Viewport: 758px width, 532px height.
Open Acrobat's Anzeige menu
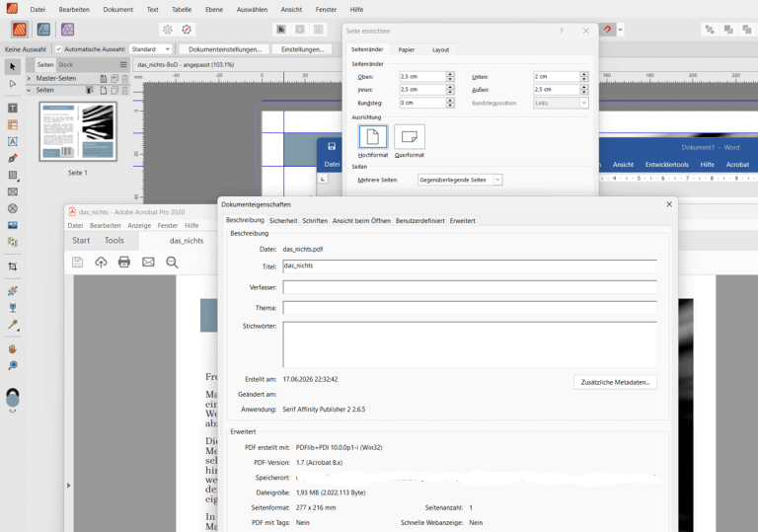coord(139,225)
